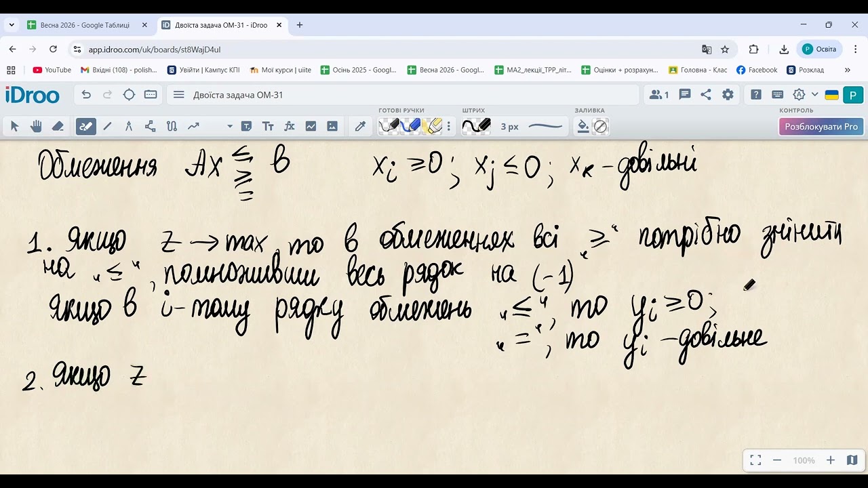
Task: Zoom out the board with minus
Action: [777, 460]
